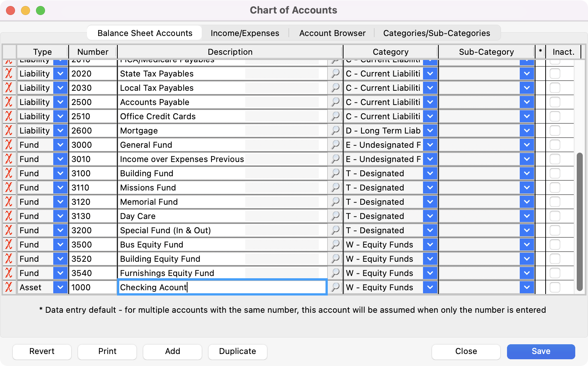The height and width of the screenshot is (366, 588).
Task: Switch to the Income/Expenses tab
Action: [x=245, y=33]
